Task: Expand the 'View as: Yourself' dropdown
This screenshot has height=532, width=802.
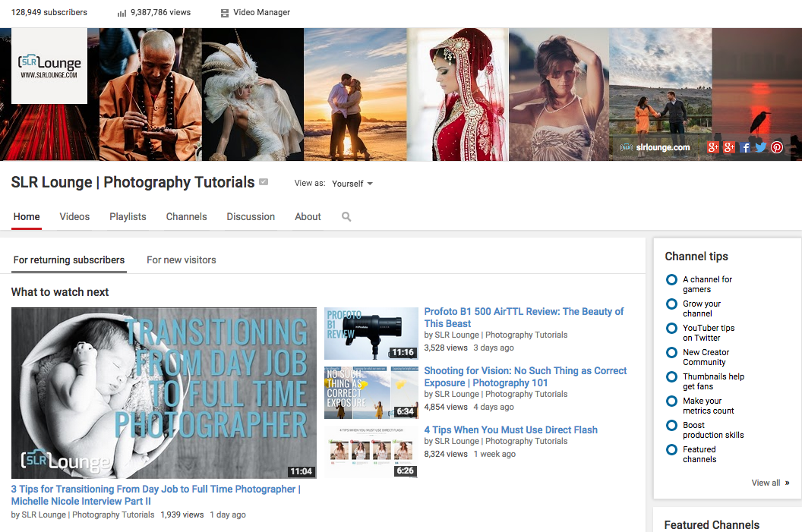Action: (x=352, y=184)
